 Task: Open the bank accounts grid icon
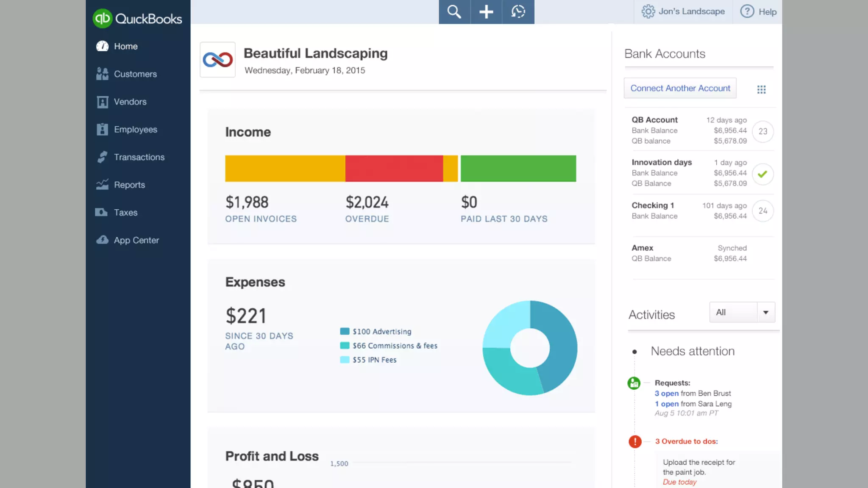pyautogui.click(x=761, y=89)
